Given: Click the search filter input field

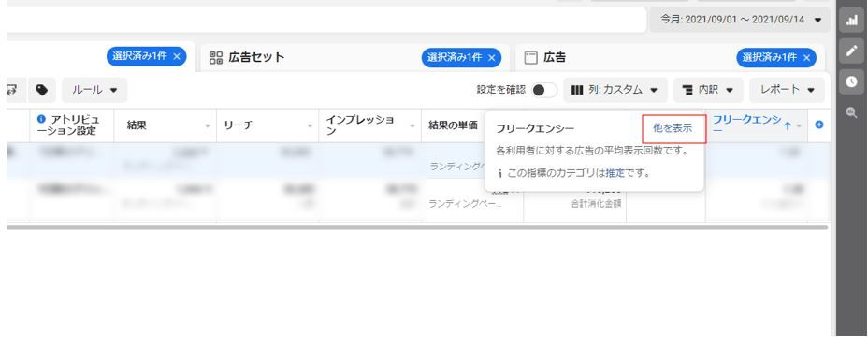Looking at the screenshot, I should pyautogui.click(x=326, y=20).
